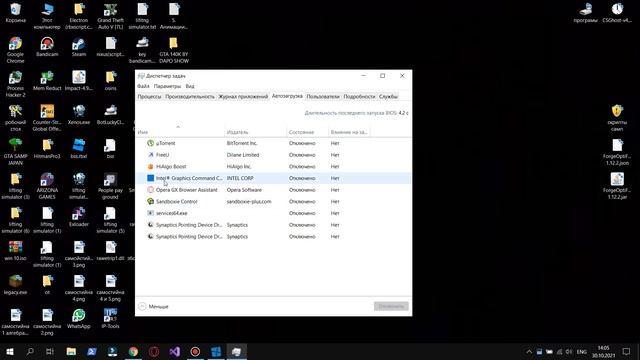Open the notification center icon
The image size is (640, 360).
627,351
